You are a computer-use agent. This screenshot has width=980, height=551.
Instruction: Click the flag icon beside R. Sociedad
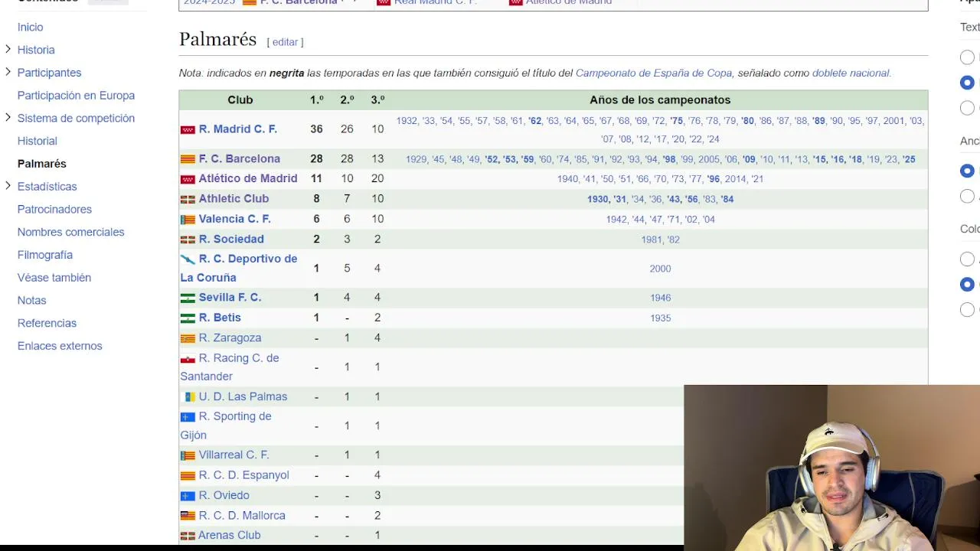188,240
